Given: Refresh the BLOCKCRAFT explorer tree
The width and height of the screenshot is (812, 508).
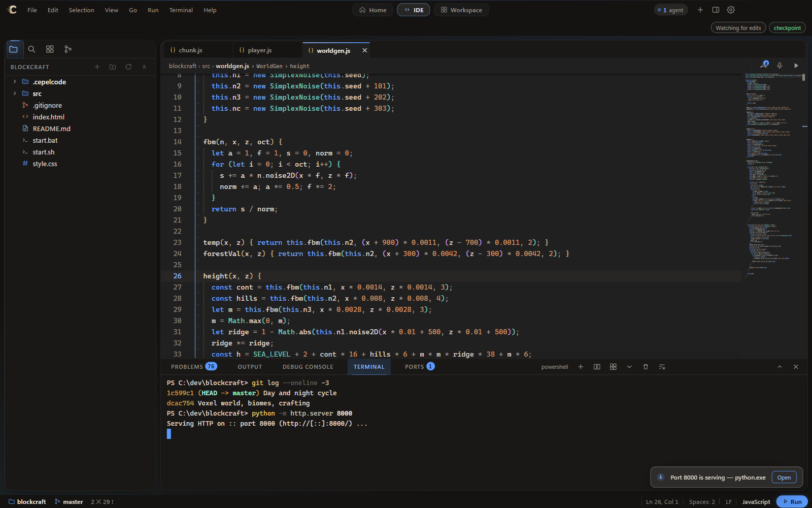Looking at the screenshot, I should 128,67.
